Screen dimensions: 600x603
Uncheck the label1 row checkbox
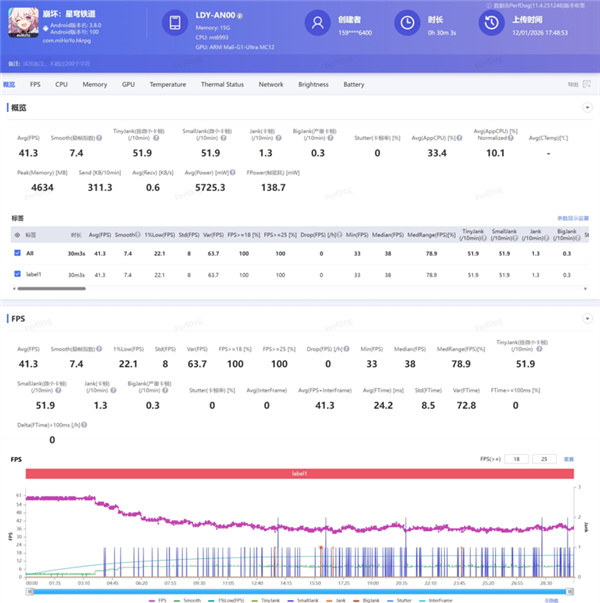pyautogui.click(x=17, y=274)
